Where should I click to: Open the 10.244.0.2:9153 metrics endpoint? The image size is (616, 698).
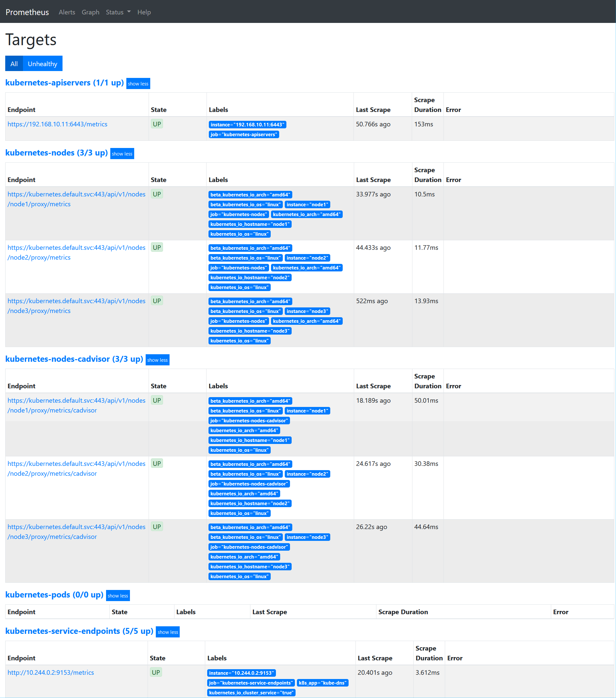click(x=50, y=672)
